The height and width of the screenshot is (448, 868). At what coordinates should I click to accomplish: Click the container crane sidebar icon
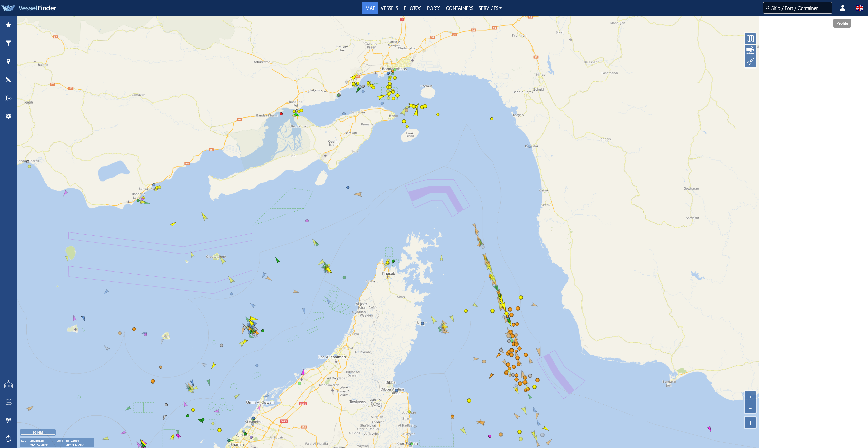pyautogui.click(x=8, y=384)
